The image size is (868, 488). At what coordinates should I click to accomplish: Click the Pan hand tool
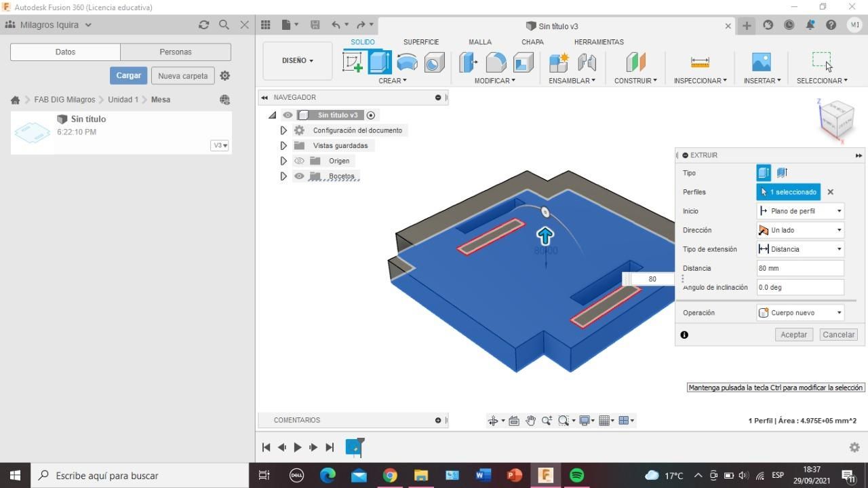tap(530, 421)
